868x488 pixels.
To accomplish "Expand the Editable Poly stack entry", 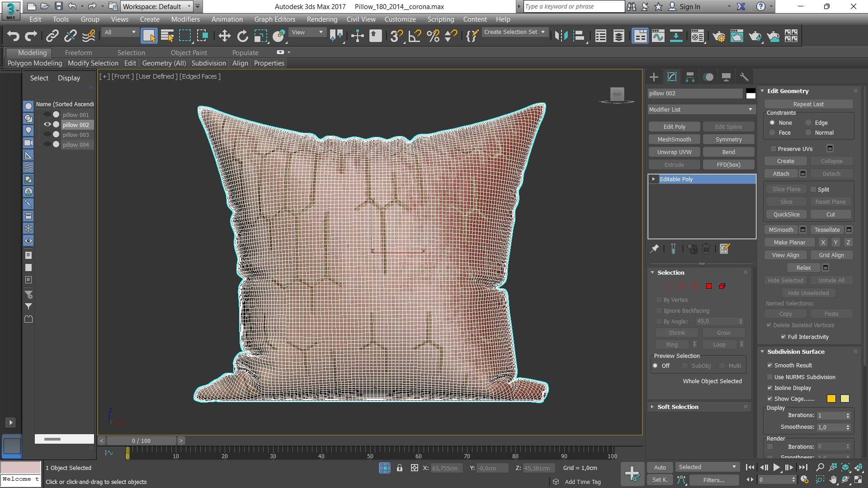I will click(653, 179).
